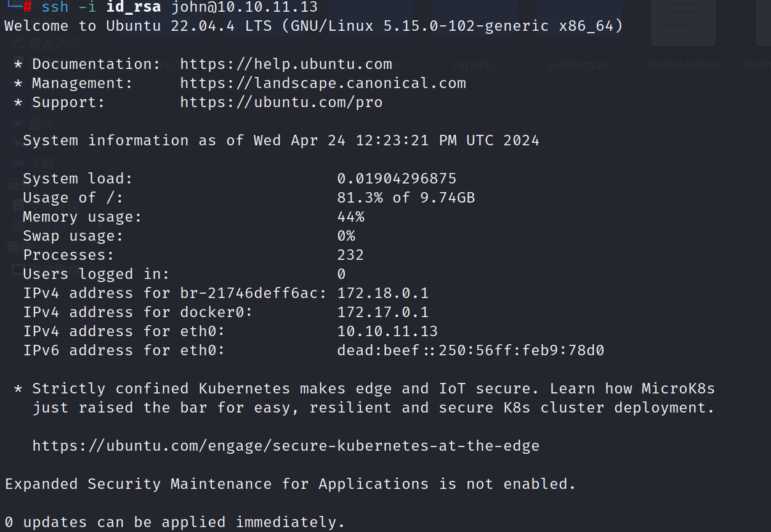Click the eth0 IPv4 address 10.10.11.13
Viewport: 771px width, 532px height.
point(387,331)
